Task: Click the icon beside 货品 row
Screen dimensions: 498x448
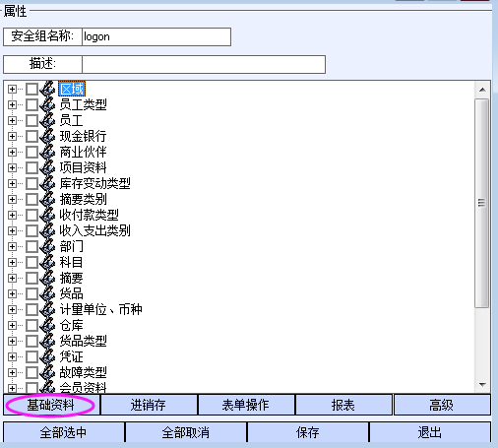Action: click(x=47, y=293)
